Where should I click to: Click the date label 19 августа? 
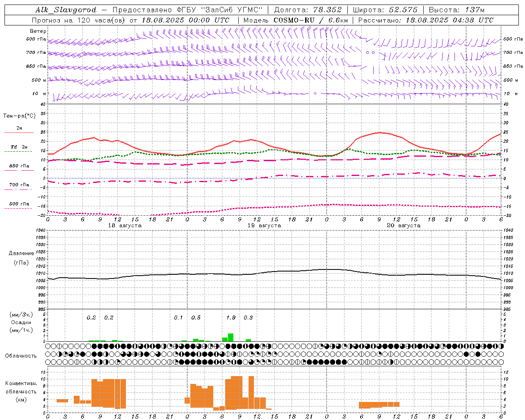tap(264, 226)
